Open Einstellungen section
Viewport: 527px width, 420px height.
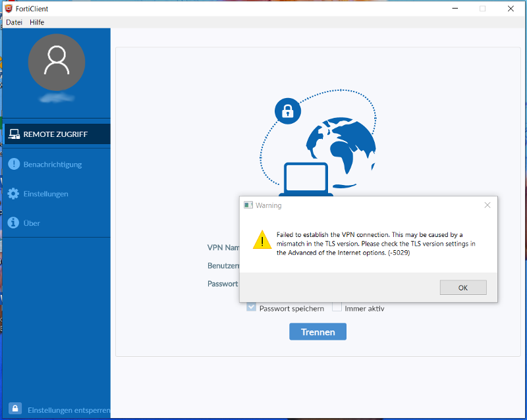[45, 194]
